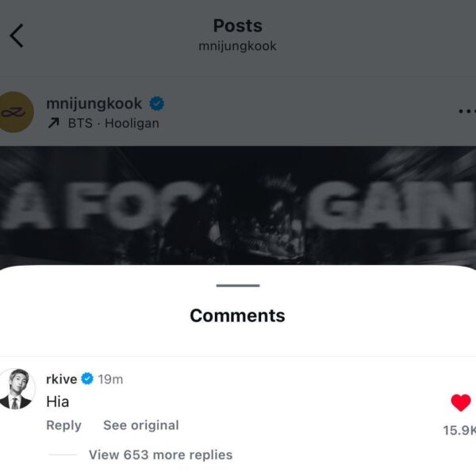Image resolution: width=476 pixels, height=476 pixels.
Task: Reply to rkive's comment
Action: click(x=63, y=425)
